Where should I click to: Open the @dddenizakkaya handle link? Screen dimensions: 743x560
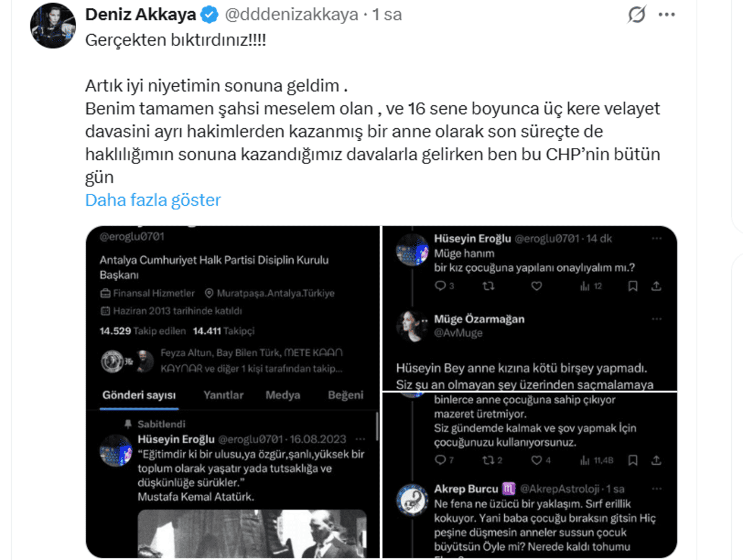coord(291,15)
